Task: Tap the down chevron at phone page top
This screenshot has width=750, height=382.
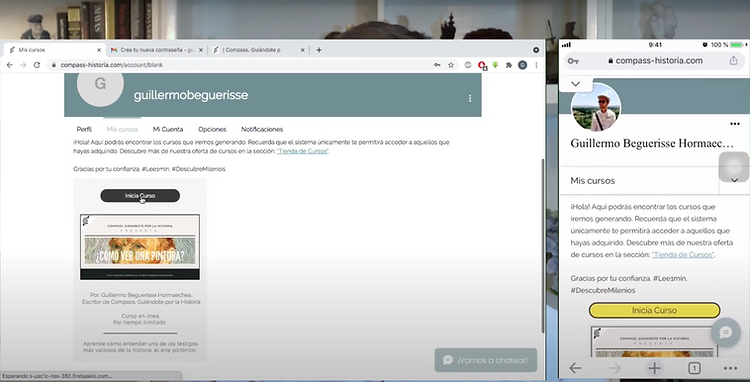Action: (x=575, y=84)
